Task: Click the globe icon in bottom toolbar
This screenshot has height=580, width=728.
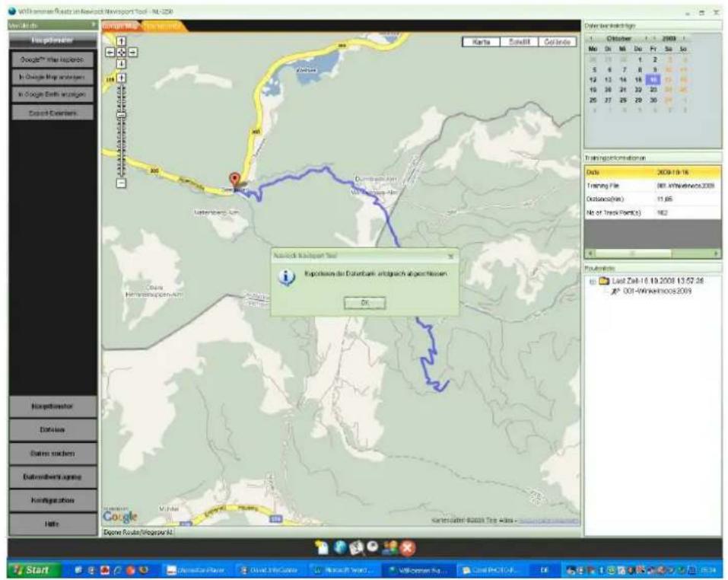Action: (x=339, y=547)
